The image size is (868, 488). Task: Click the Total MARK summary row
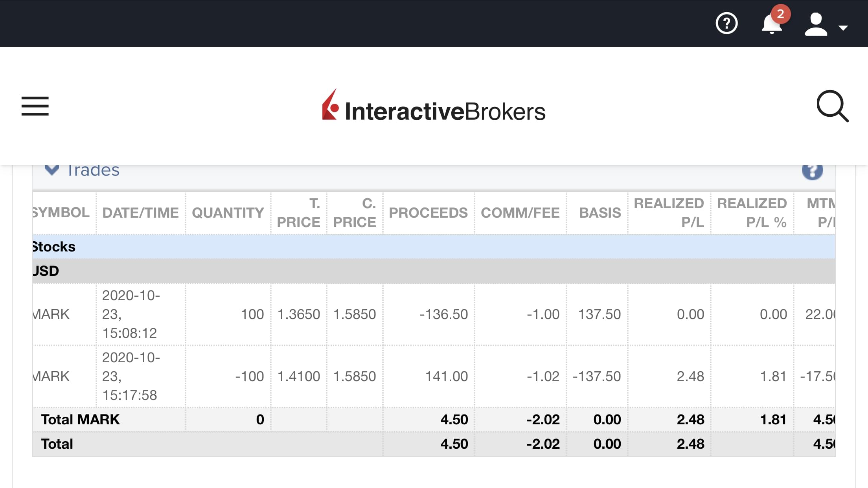pyautogui.click(x=80, y=420)
